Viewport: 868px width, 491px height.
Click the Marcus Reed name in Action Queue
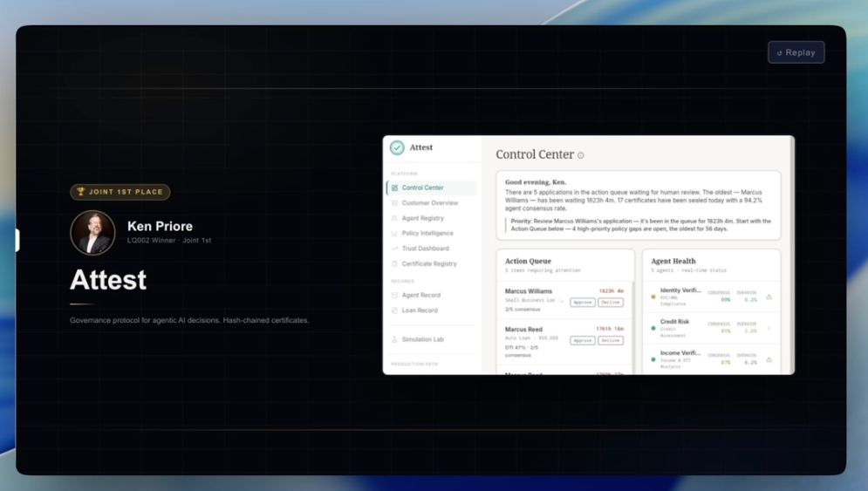[523, 330]
